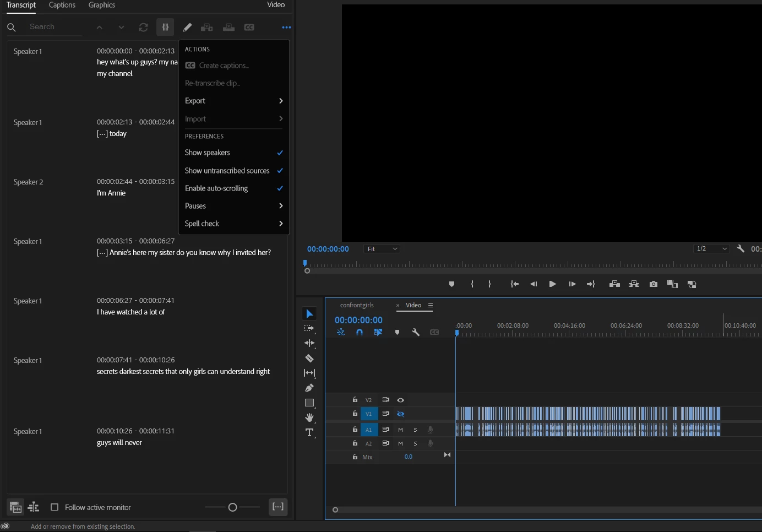
Task: Go to next search result arrow
Action: (121, 27)
